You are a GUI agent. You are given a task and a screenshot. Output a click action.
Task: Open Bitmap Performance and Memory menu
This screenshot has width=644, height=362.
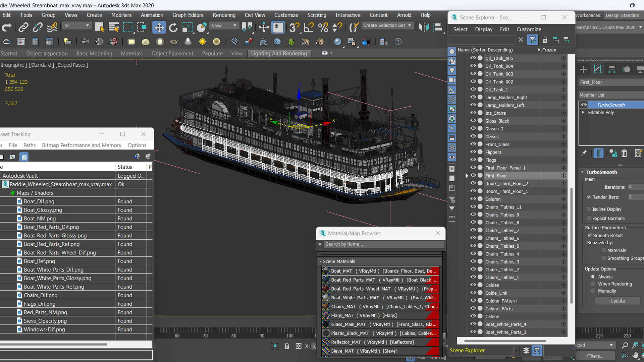click(x=82, y=145)
